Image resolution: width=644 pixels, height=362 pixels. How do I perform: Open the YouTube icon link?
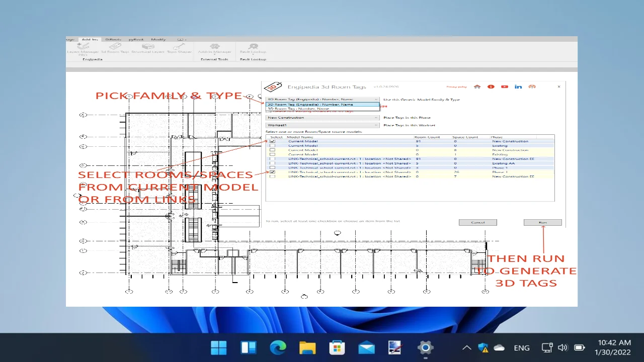tap(505, 86)
